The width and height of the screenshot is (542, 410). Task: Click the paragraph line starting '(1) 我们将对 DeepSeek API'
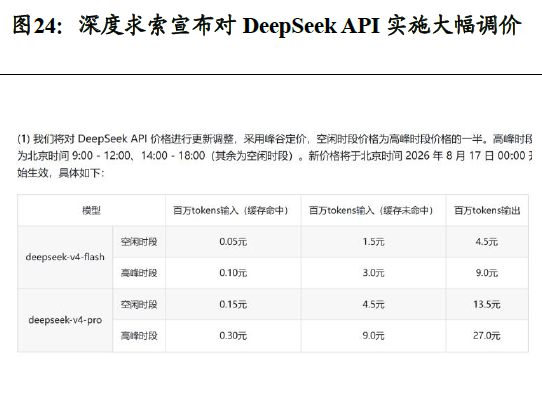click(x=274, y=139)
